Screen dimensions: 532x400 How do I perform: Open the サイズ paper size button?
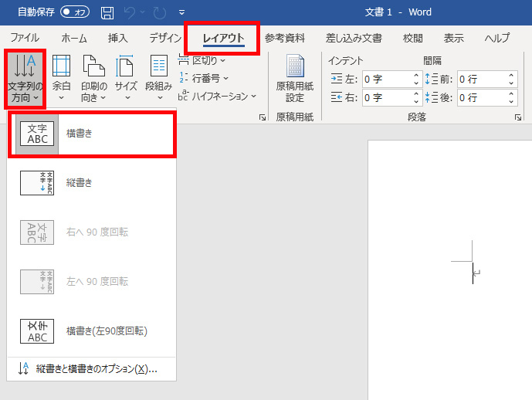point(126,78)
